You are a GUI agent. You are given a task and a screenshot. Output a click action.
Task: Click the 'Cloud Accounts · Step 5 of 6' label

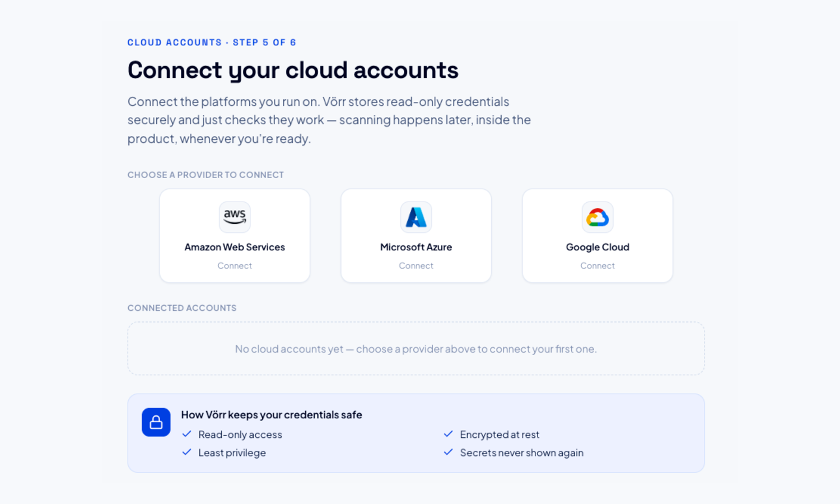tap(212, 43)
